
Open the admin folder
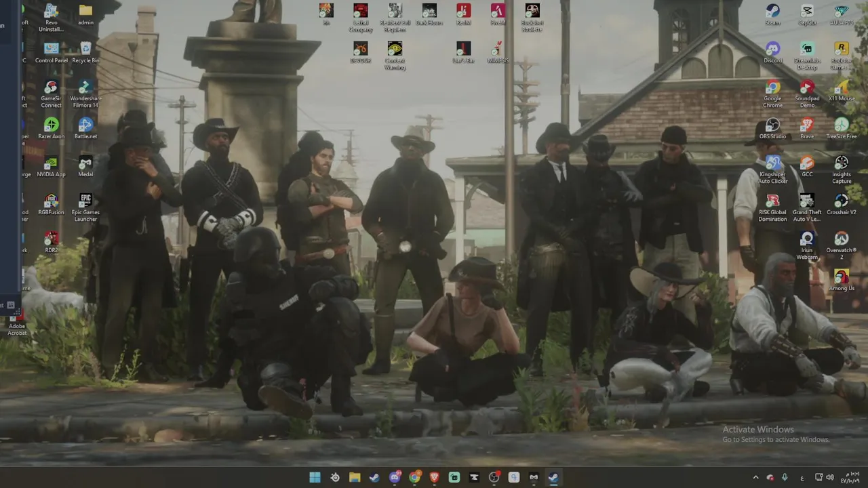(85, 15)
